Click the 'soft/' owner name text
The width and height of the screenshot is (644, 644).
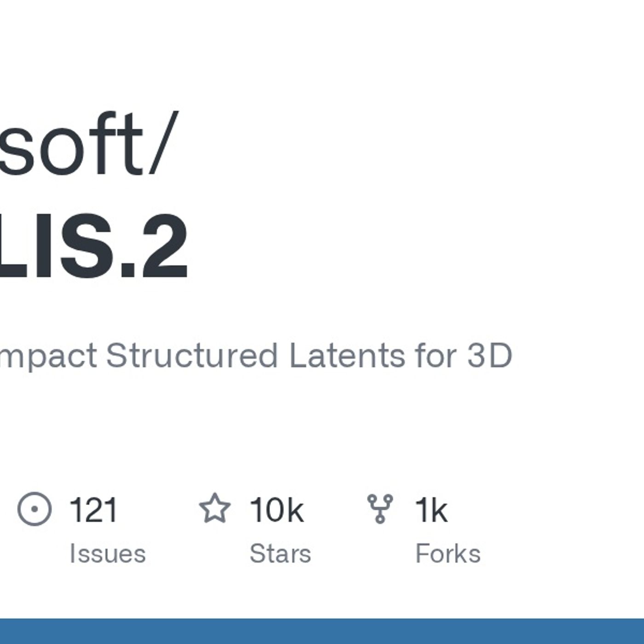(x=87, y=143)
